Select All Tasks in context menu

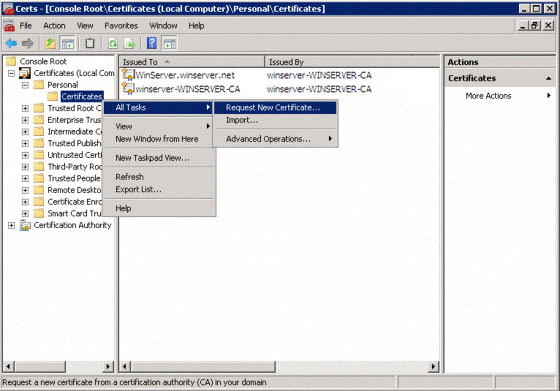[159, 107]
